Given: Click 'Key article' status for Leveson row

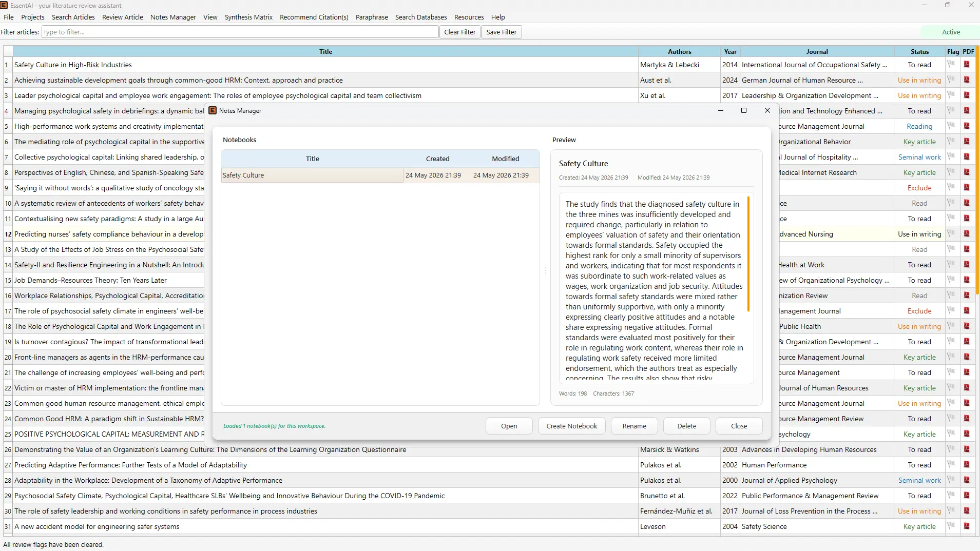Looking at the screenshot, I should [919, 526].
